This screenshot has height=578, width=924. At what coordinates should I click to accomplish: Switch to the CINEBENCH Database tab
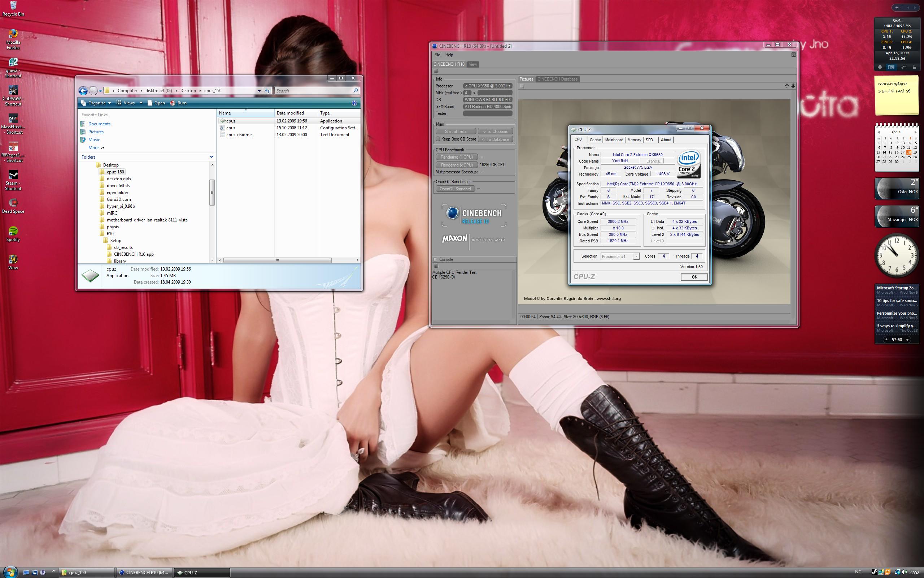click(557, 79)
